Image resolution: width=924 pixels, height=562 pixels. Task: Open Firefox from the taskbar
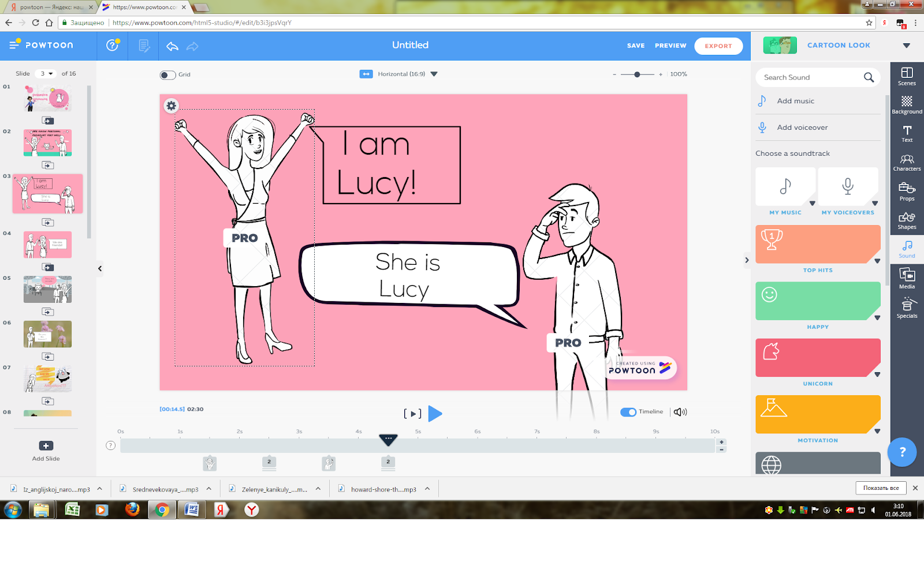click(132, 510)
